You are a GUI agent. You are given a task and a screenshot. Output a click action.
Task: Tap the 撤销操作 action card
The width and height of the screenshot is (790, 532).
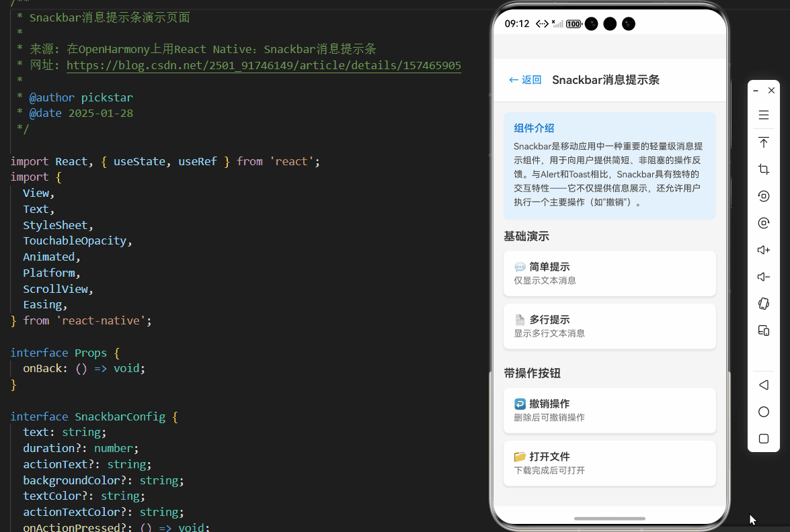click(609, 410)
